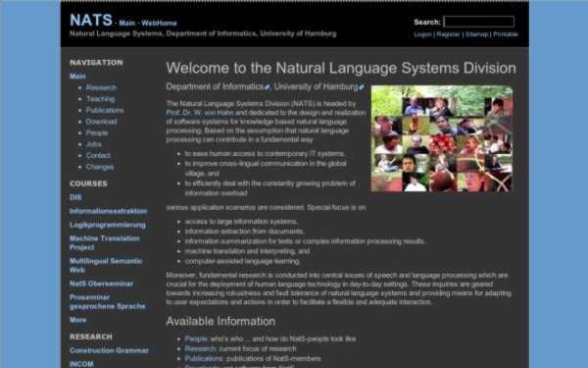This screenshot has width=588, height=368.
Task: Open Research link under Available Information
Action: (x=201, y=348)
